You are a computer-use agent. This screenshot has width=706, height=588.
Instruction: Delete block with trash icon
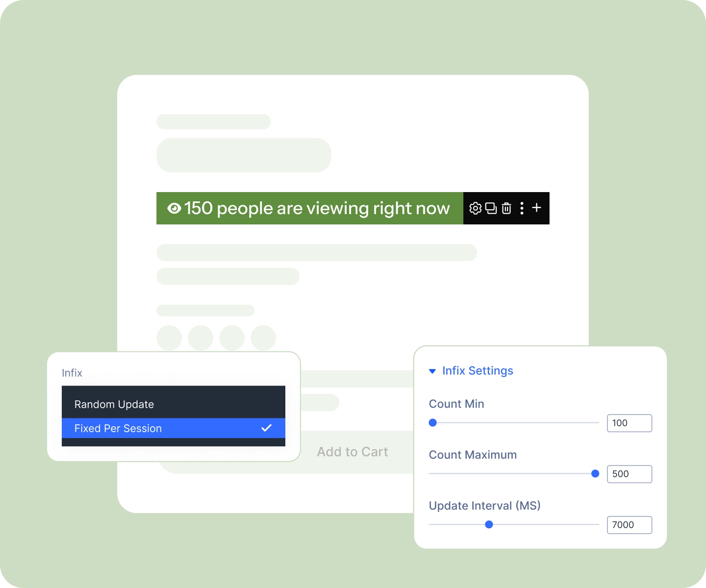506,208
